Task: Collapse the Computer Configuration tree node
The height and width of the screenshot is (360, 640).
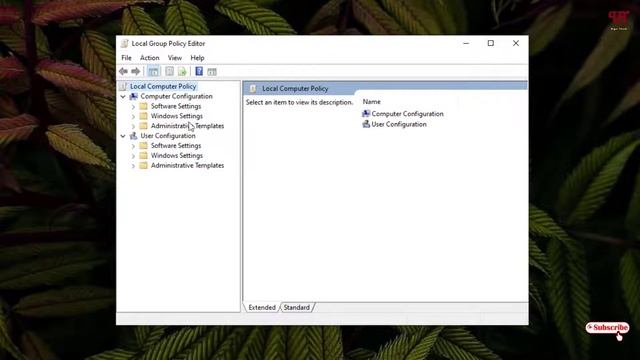Action: coord(123,96)
